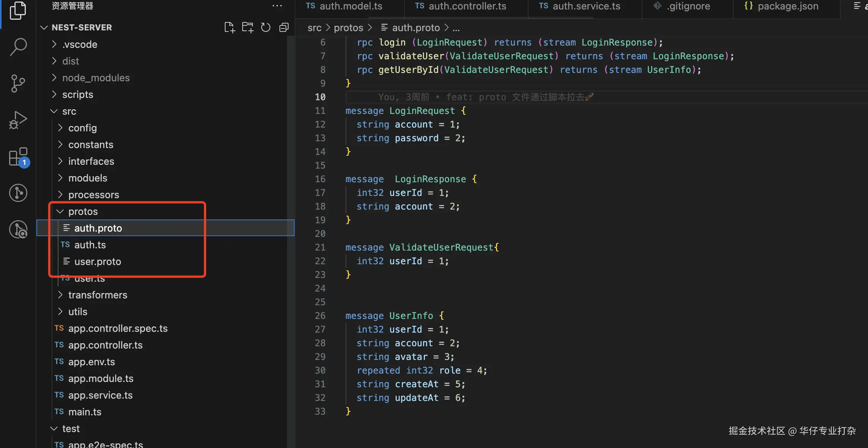Click the New File icon in explorer
Viewport: 868px width, 448px height.
[229, 27]
